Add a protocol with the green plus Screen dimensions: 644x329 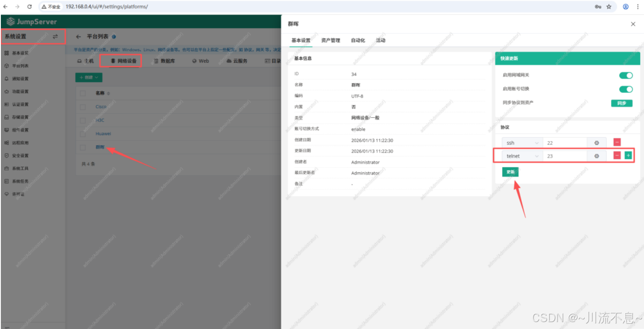[628, 155]
